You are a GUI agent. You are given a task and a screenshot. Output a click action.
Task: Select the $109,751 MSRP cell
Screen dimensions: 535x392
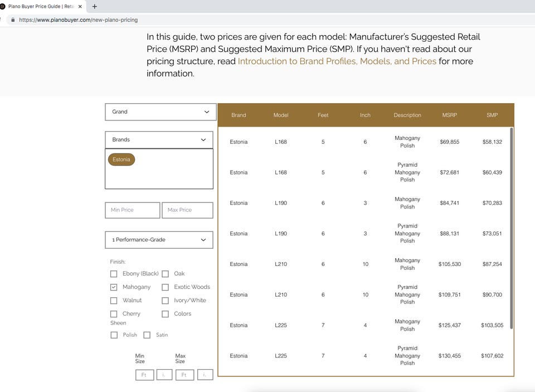[450, 294]
